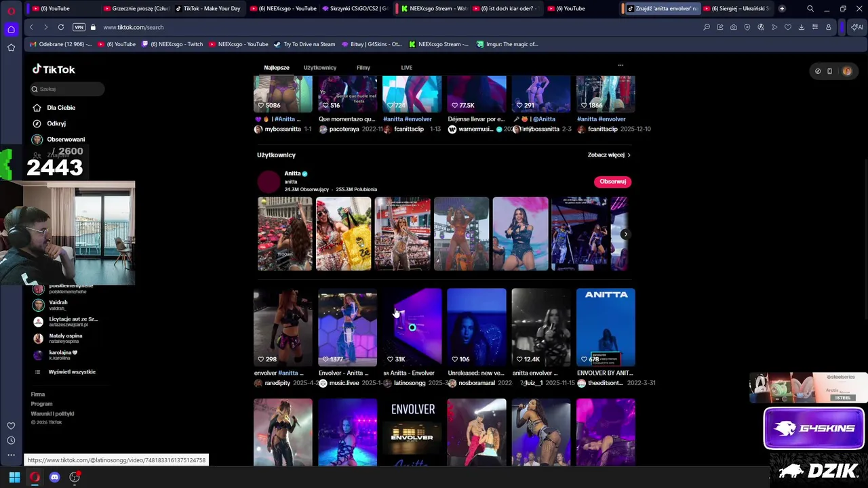Click the TikTok logo

(x=54, y=69)
